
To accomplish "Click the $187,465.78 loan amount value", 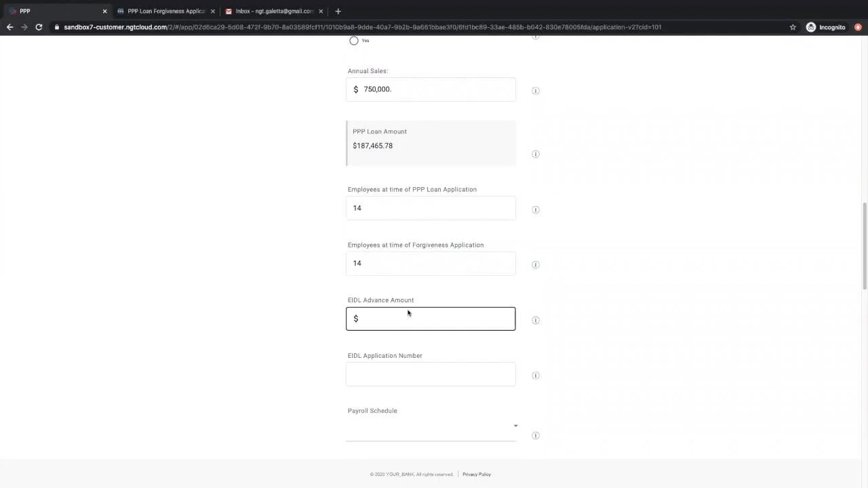I will (x=372, y=146).
